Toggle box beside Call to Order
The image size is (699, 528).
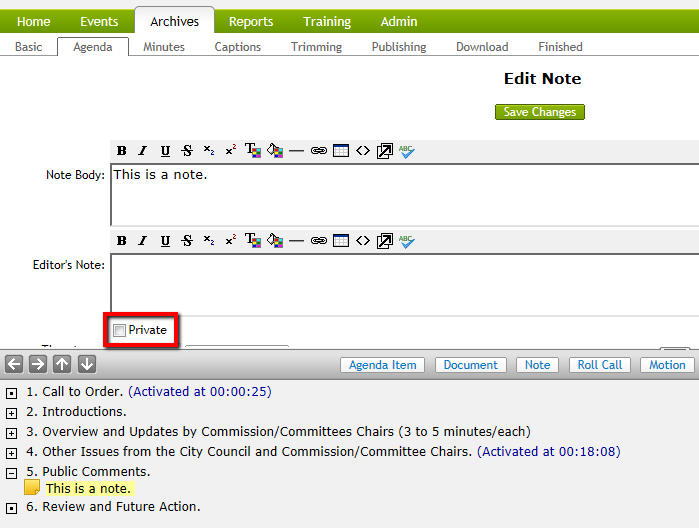tap(12, 393)
